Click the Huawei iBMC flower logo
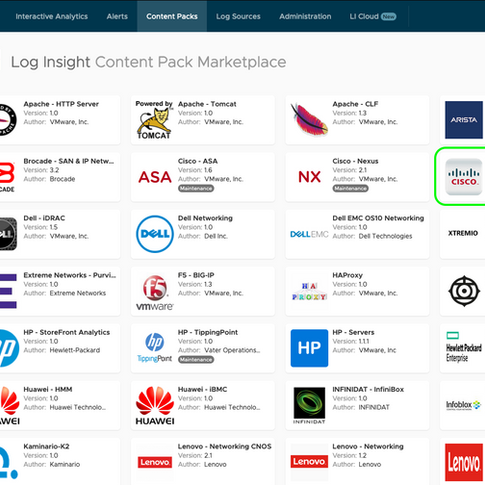The image size is (485, 485). 155,405
